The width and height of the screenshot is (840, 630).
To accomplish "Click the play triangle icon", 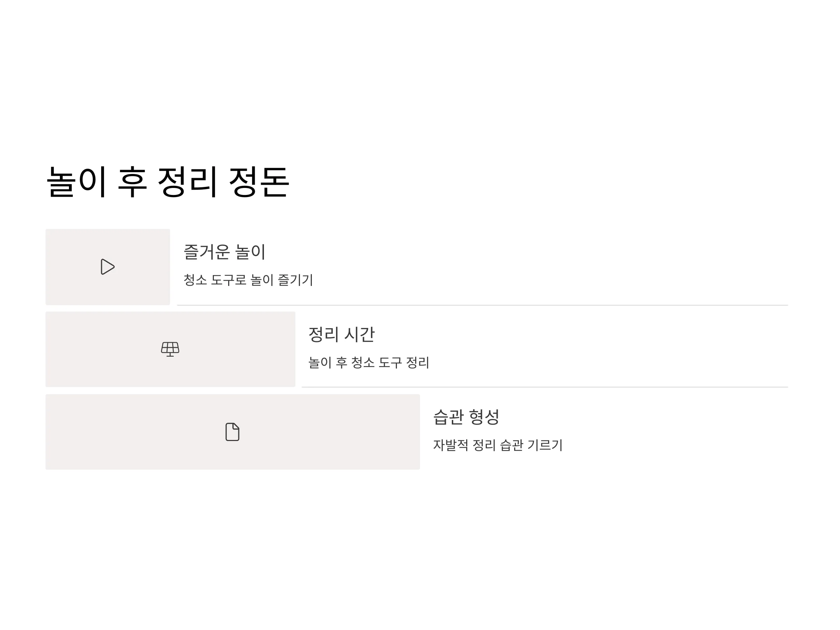I will (x=108, y=267).
